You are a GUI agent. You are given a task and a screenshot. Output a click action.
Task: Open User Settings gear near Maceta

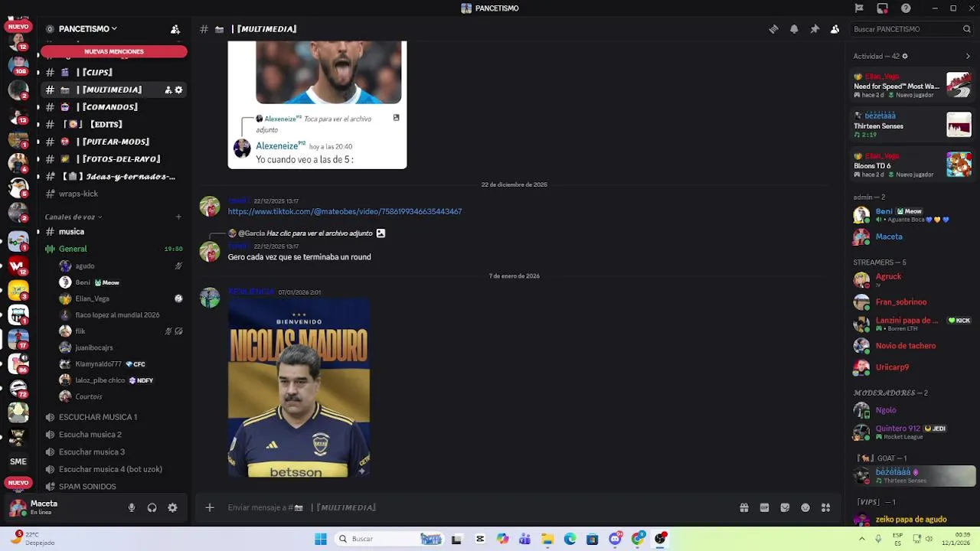pyautogui.click(x=172, y=507)
